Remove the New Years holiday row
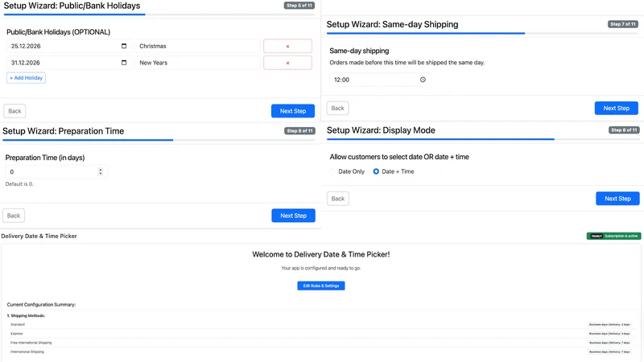Screen dimensions: 644x362 287,63
